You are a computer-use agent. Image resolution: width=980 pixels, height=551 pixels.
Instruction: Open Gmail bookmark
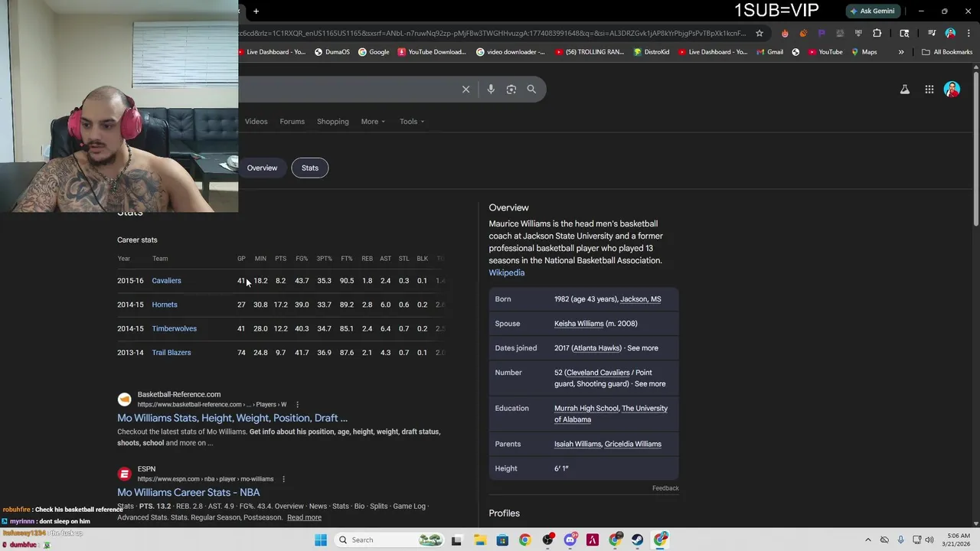769,52
